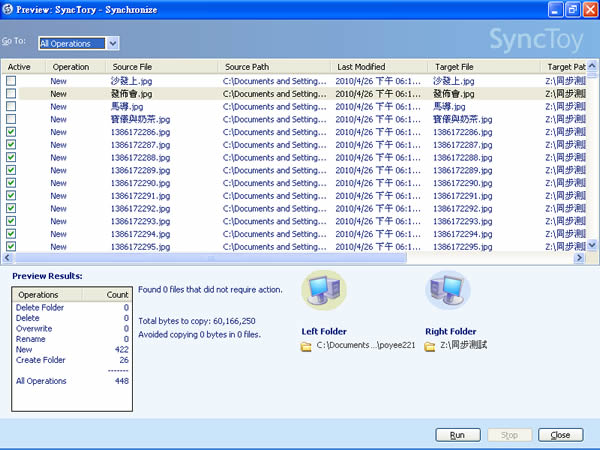Uncheck the 1386172287.jpg row checkbox
The width and height of the screenshot is (600, 450).
11,144
